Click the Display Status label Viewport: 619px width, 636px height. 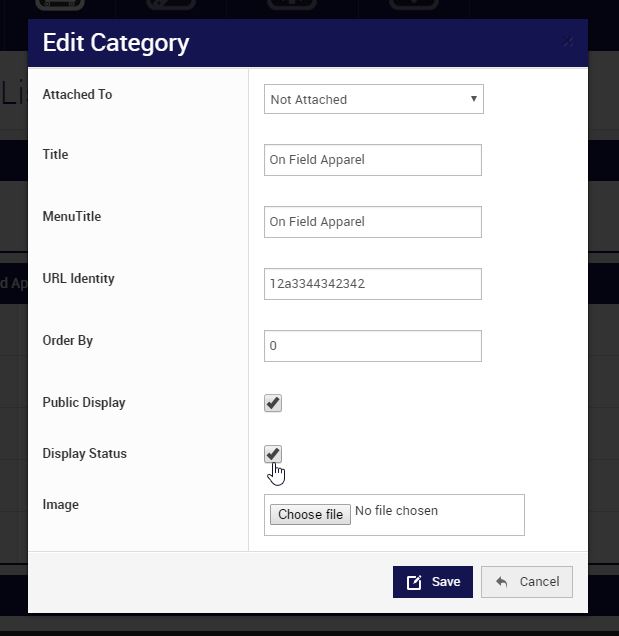[x=85, y=453]
